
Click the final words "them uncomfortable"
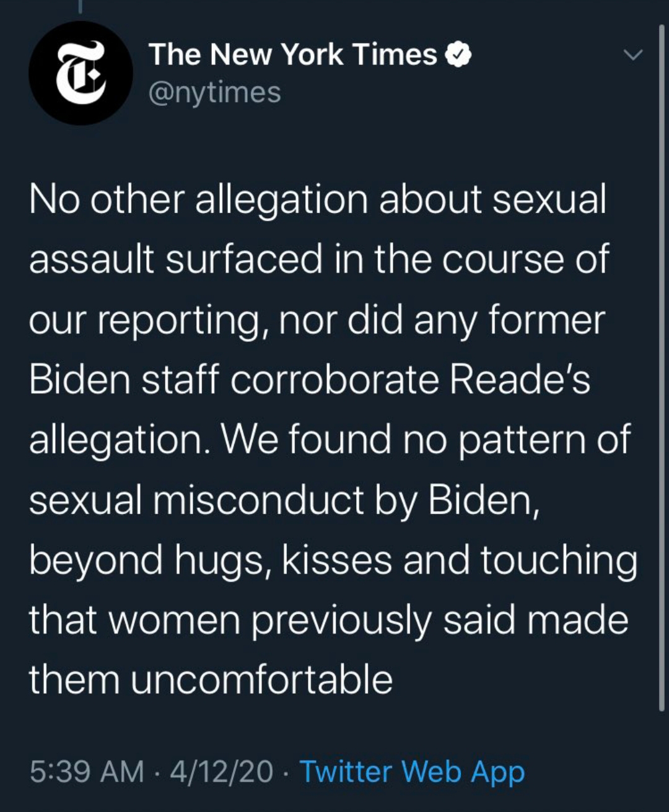pos(211,679)
